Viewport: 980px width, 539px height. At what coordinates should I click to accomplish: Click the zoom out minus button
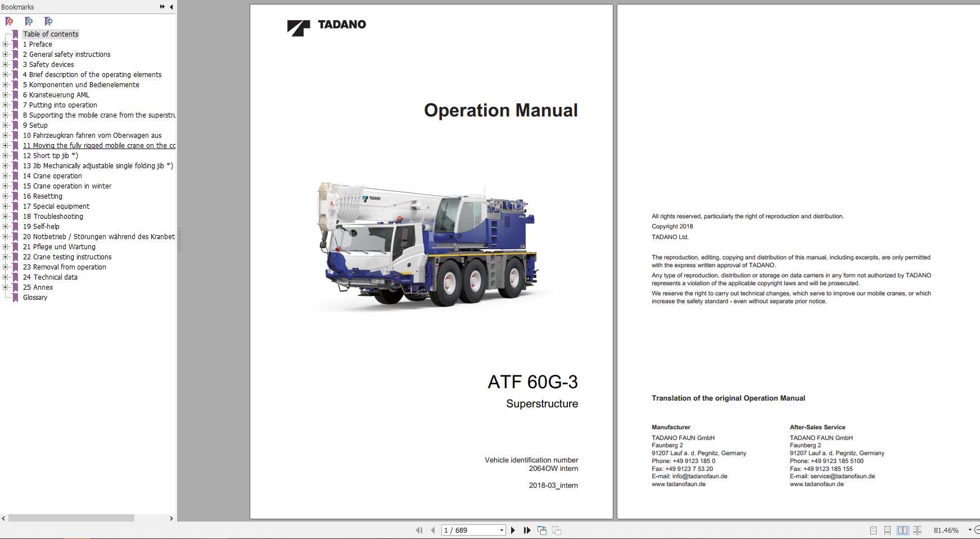coord(977,530)
